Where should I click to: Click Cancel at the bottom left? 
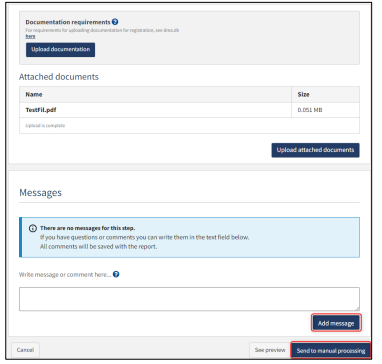(26, 350)
